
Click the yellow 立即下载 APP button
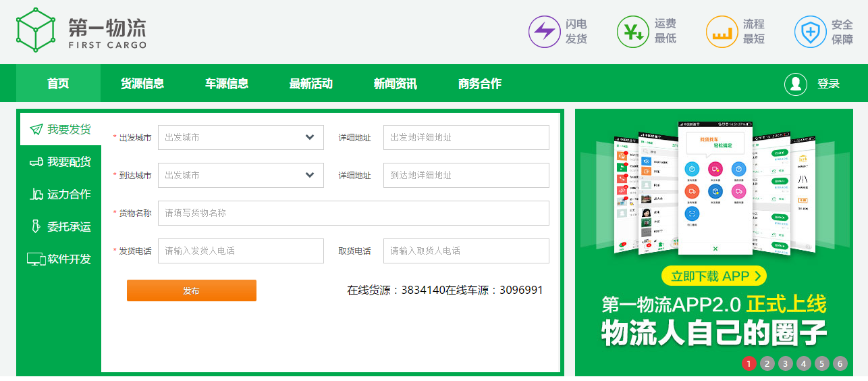714,276
